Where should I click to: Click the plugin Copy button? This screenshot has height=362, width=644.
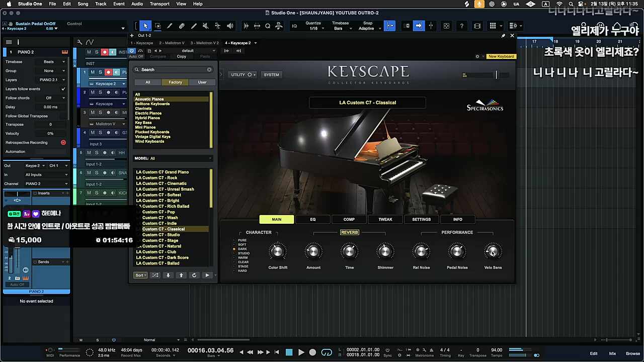pyautogui.click(x=181, y=56)
